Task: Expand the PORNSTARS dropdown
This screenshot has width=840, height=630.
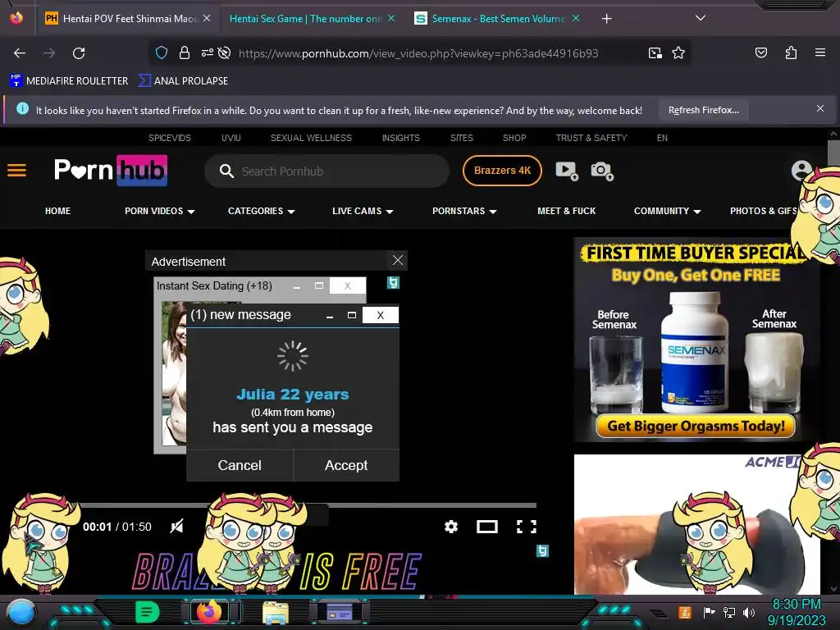Action: pos(464,211)
